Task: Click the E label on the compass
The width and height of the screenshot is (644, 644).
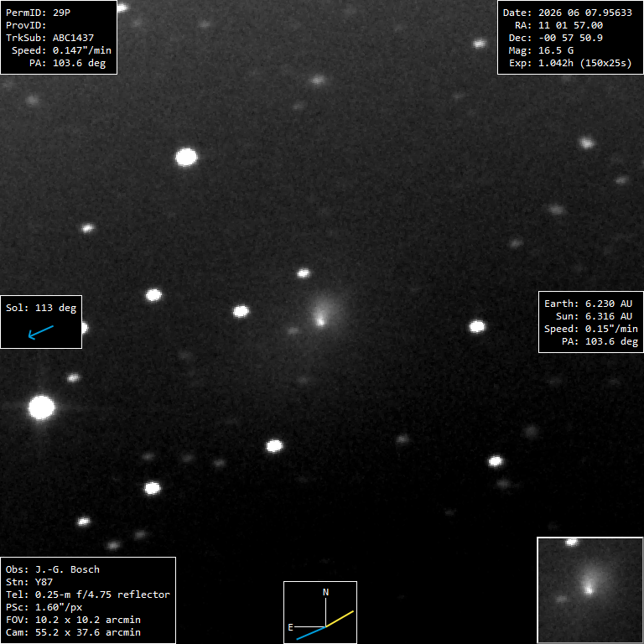Action: tap(290, 627)
